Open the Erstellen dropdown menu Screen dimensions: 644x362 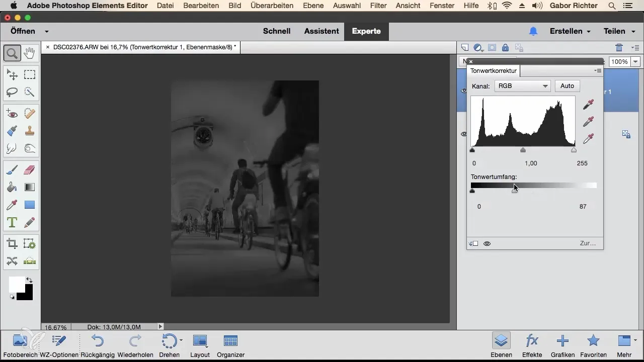pyautogui.click(x=570, y=31)
